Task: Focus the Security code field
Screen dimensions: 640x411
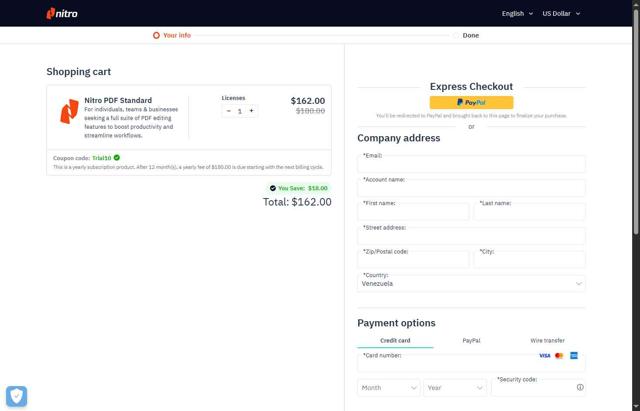Action: point(538,387)
